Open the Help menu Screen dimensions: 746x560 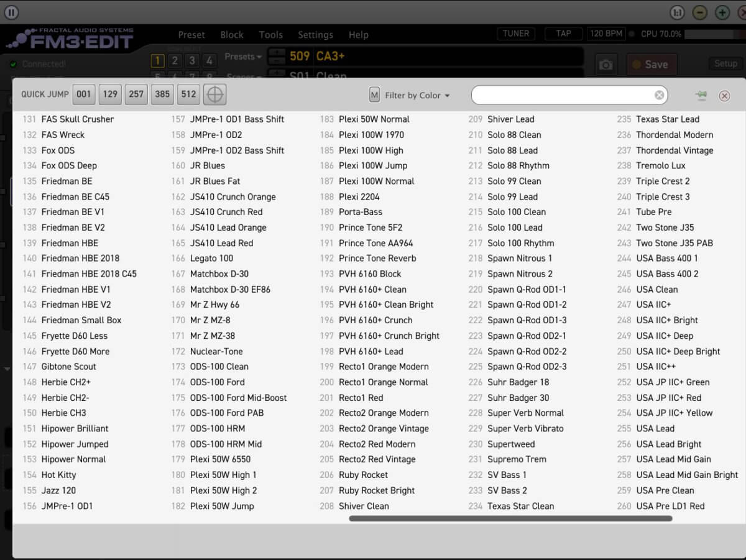(x=359, y=35)
